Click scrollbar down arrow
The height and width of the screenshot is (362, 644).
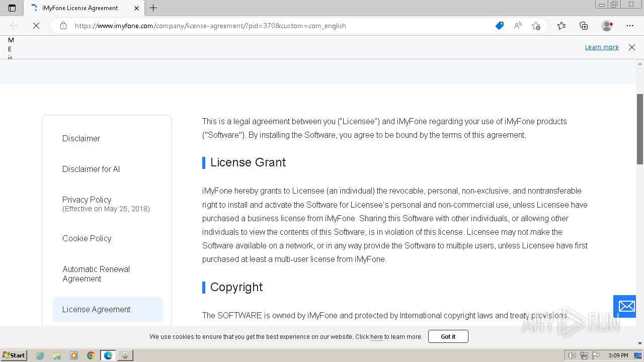click(x=640, y=343)
